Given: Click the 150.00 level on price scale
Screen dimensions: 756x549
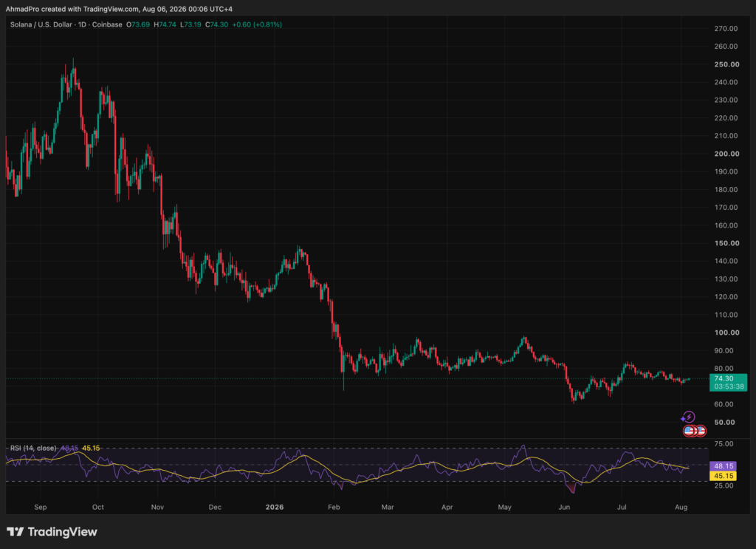Looking at the screenshot, I should tap(726, 243).
